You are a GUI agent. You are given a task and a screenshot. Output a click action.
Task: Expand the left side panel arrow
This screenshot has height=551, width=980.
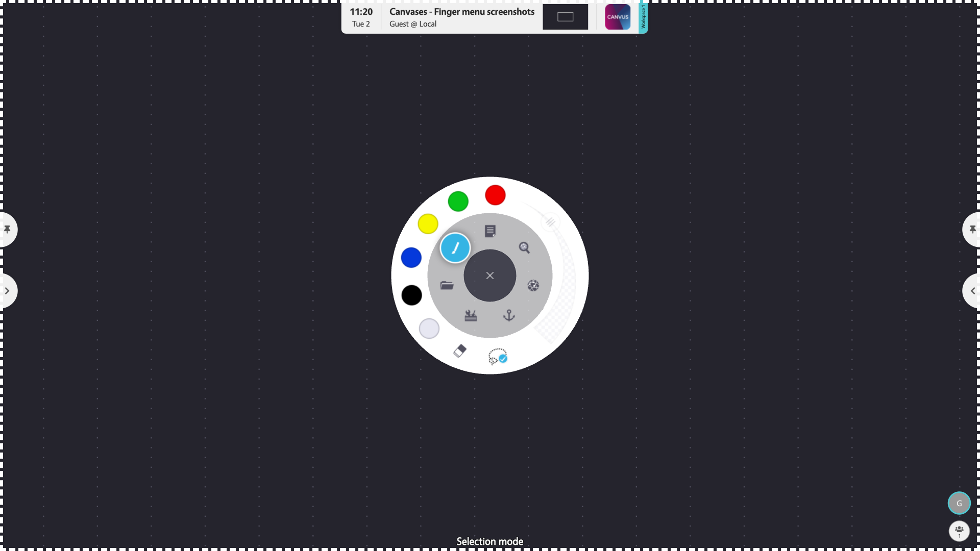tap(7, 291)
